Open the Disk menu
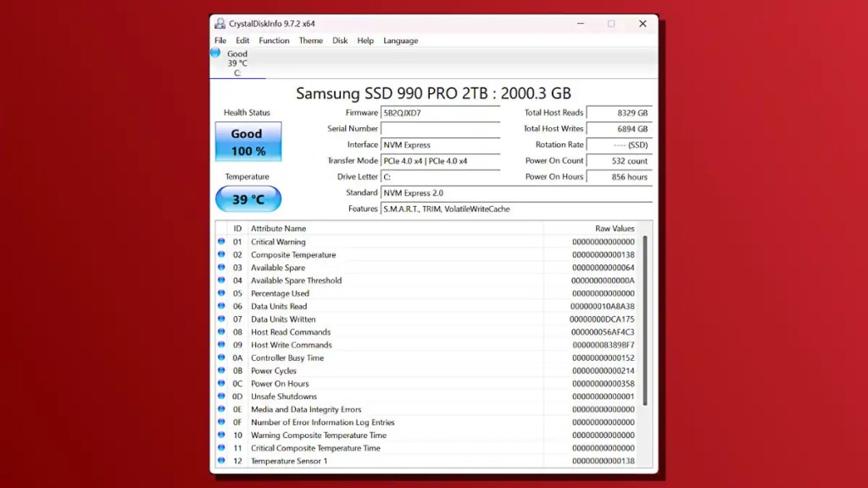Screen dimensions: 868x488 click(x=339, y=40)
